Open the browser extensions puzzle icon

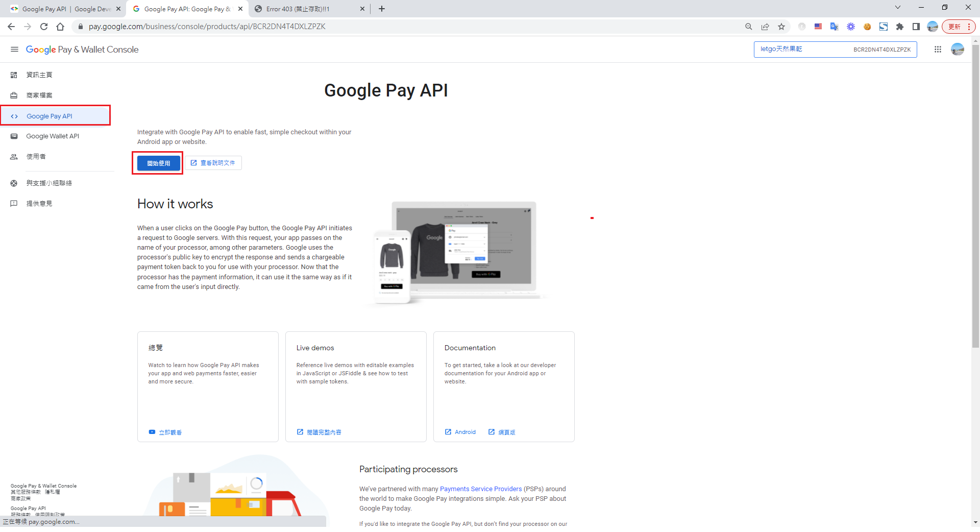pos(900,27)
